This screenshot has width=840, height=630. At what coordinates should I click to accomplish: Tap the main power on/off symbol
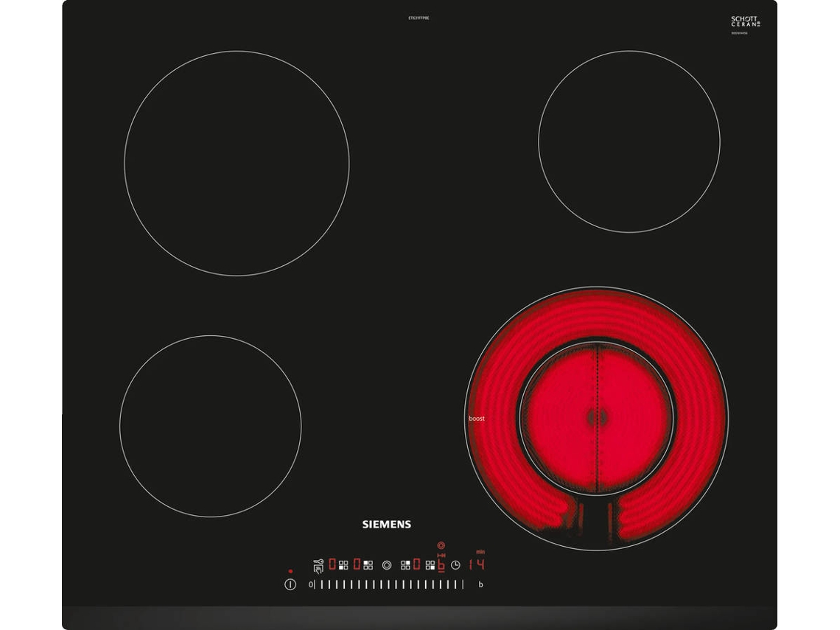[290, 584]
